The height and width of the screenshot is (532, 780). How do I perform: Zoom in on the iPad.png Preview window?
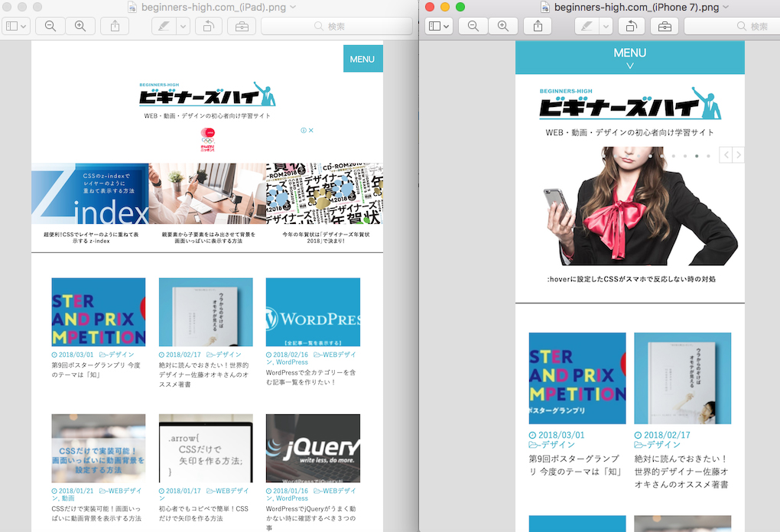80,26
